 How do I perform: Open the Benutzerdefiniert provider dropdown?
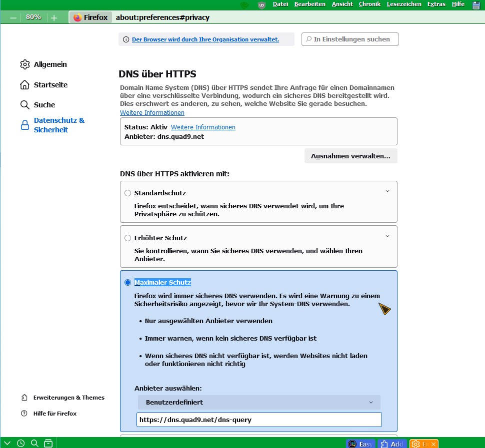[x=259, y=402]
